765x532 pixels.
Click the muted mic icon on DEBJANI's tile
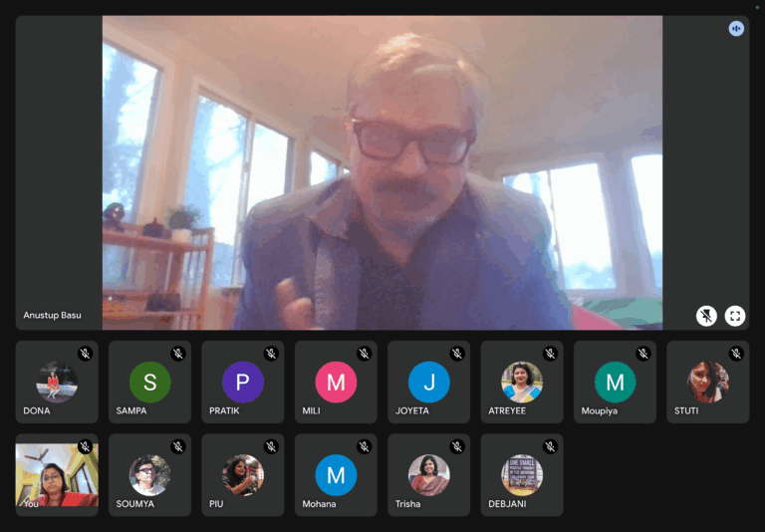pyautogui.click(x=550, y=446)
